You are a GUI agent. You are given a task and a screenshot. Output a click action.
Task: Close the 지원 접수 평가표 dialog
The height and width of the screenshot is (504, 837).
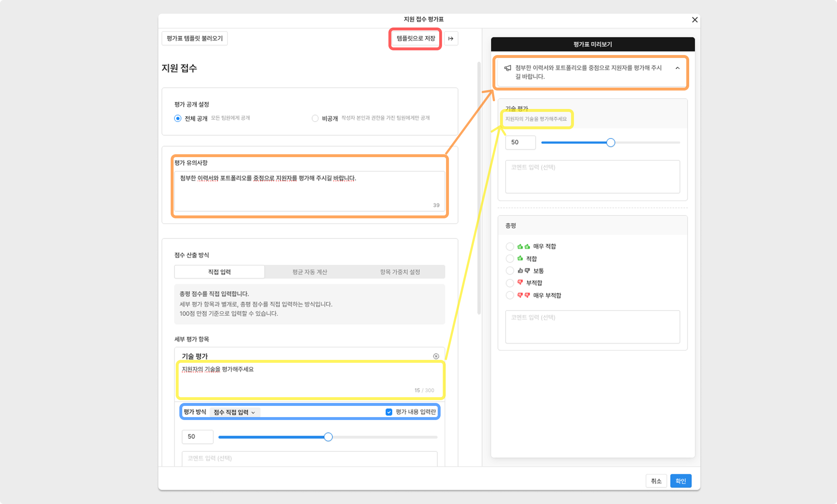pyautogui.click(x=695, y=20)
